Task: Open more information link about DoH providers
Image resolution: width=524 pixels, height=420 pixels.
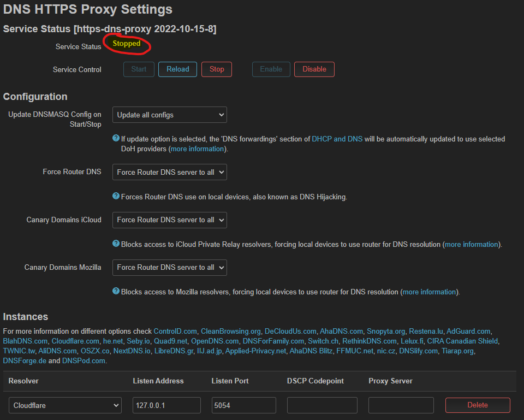Action: [197, 149]
